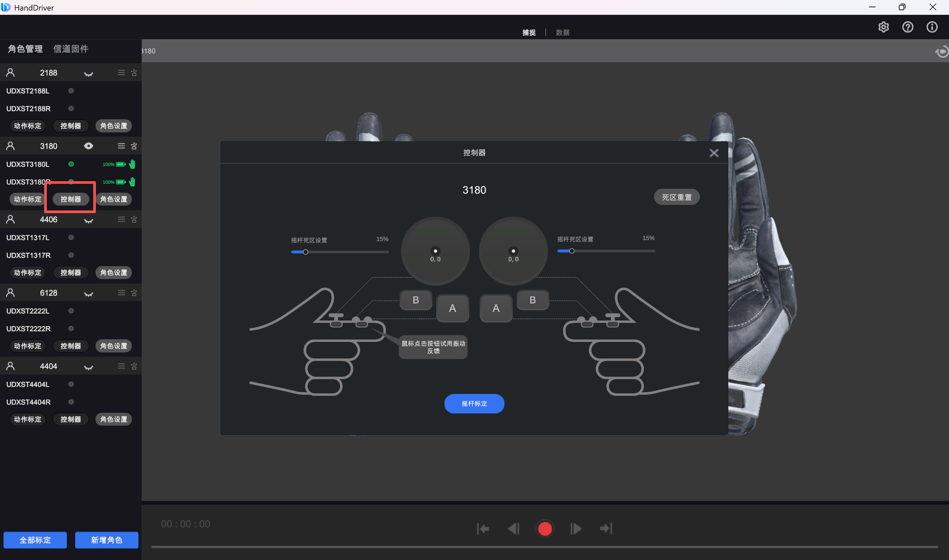The image size is (949, 560).
Task: Switch to the 信道固件 tab
Action: 71,49
